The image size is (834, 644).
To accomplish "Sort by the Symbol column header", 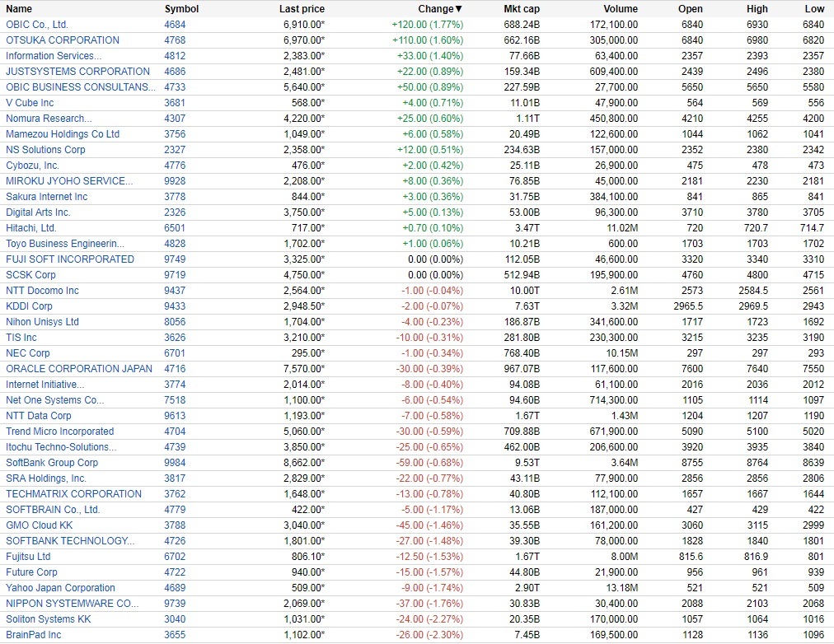I will pos(181,9).
